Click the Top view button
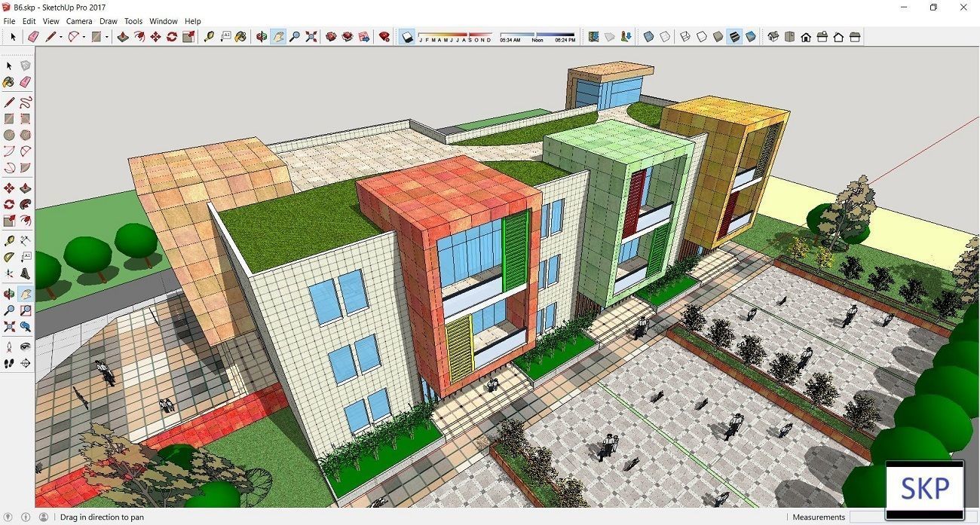The width and height of the screenshot is (980, 525). tap(789, 37)
